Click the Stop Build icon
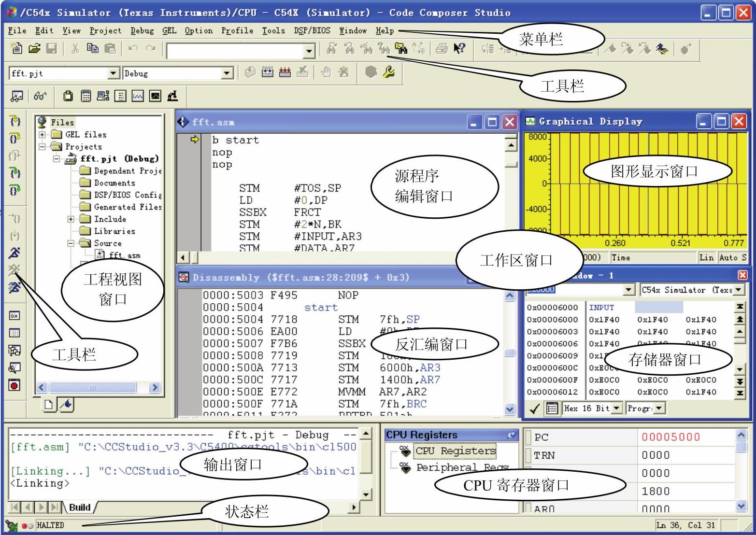The width and height of the screenshot is (756, 535). click(302, 72)
